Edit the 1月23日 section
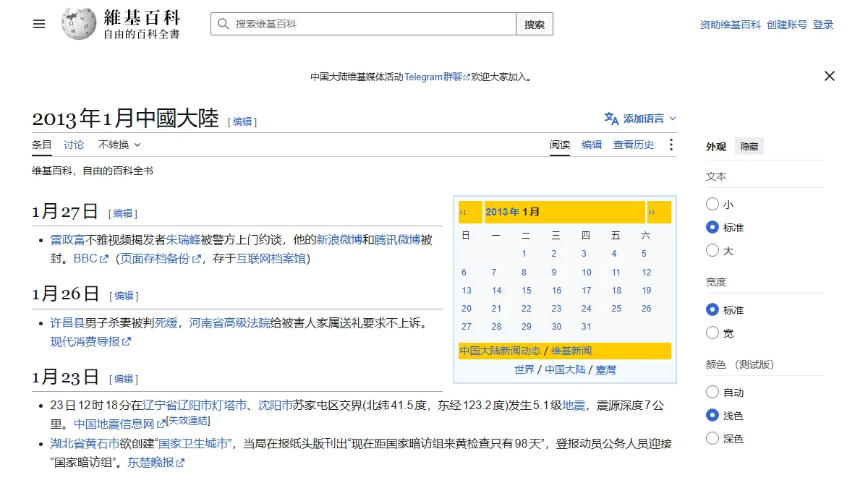The height and width of the screenshot is (488, 868). pyautogui.click(x=124, y=379)
